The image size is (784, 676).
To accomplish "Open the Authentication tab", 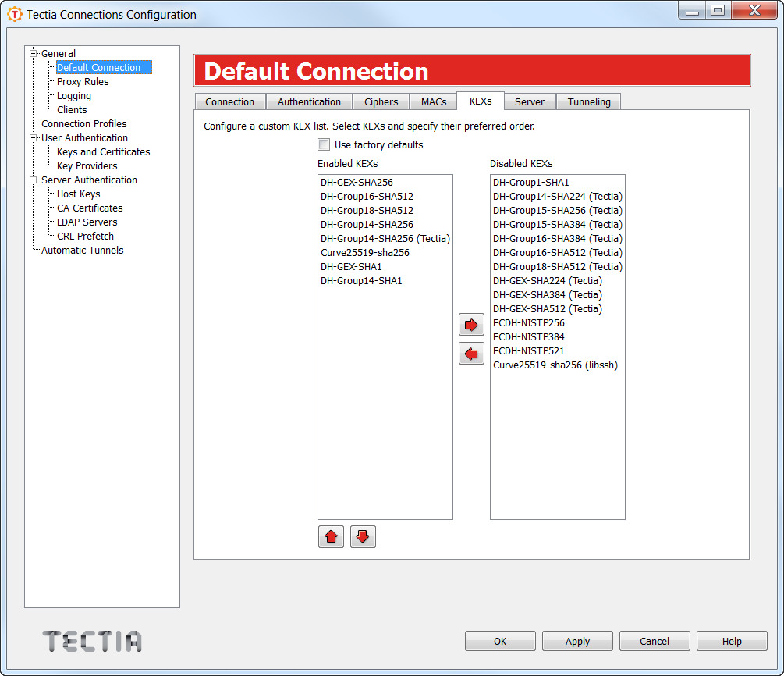I will point(309,102).
